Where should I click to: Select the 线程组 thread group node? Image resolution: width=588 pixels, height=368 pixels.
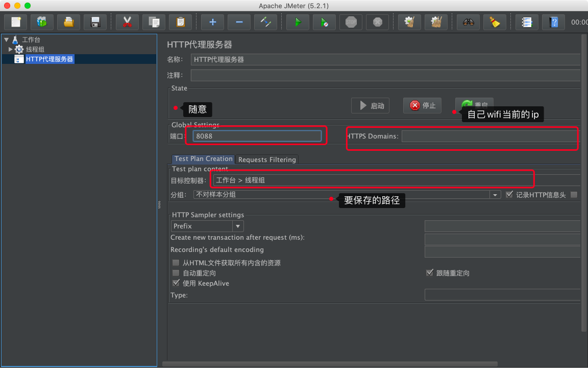coord(35,49)
